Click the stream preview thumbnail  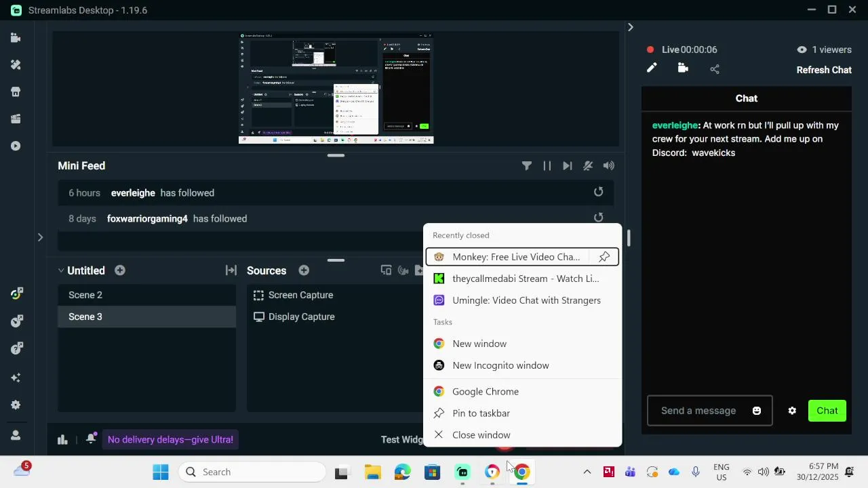pos(336,88)
